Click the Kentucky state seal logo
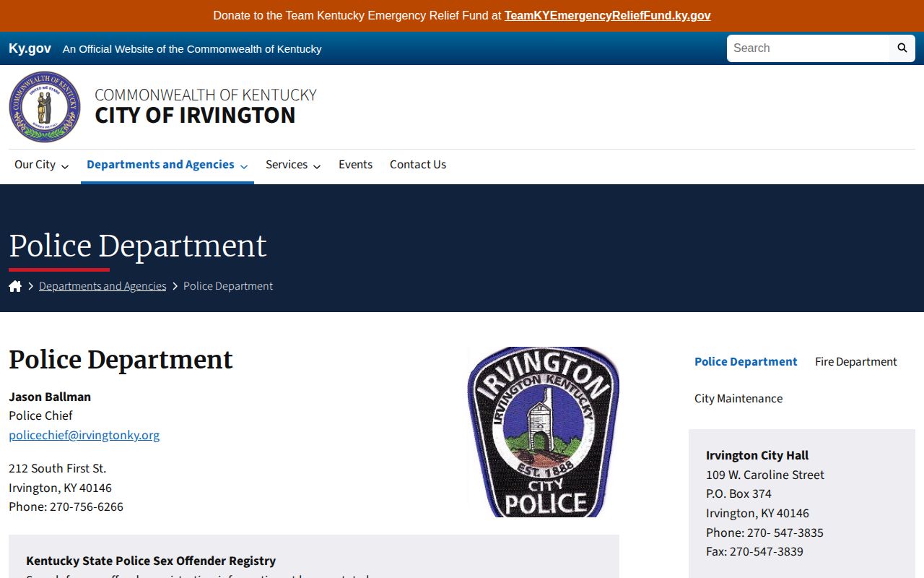924x578 pixels. coord(45,107)
